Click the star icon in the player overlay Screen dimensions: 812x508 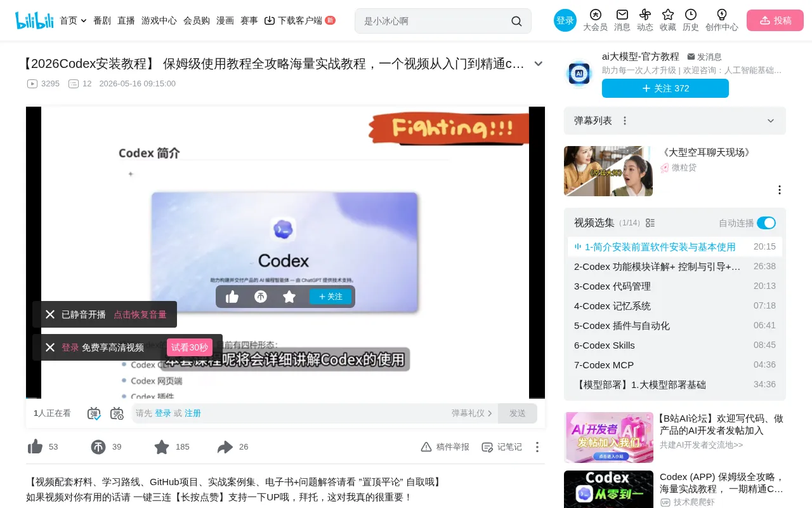(289, 297)
